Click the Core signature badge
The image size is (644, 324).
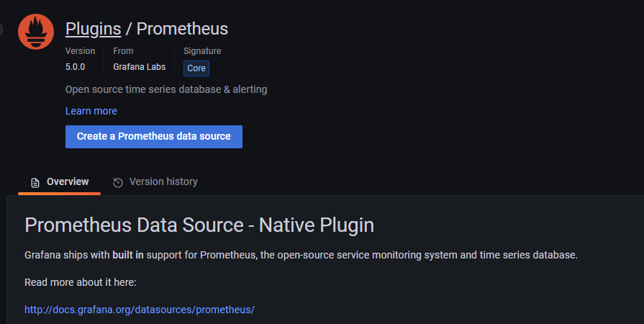(196, 68)
